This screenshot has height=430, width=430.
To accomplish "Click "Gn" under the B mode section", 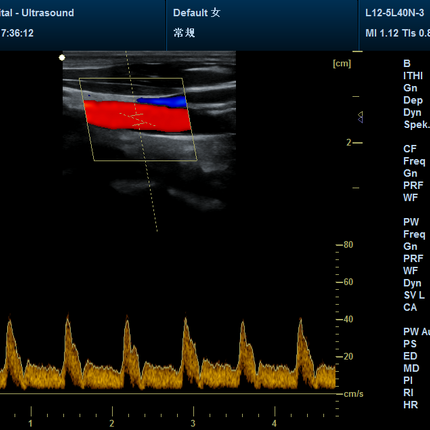I will coord(410,88).
